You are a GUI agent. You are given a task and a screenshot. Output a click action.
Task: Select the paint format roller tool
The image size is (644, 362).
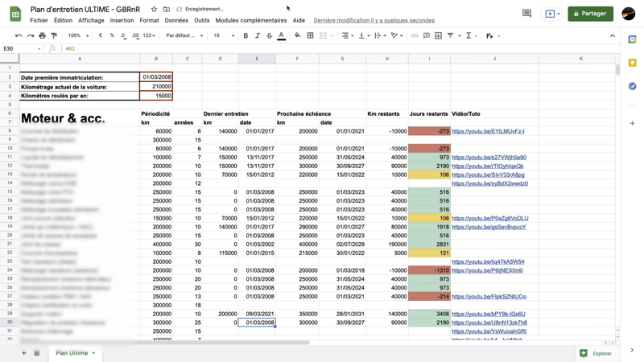point(54,35)
